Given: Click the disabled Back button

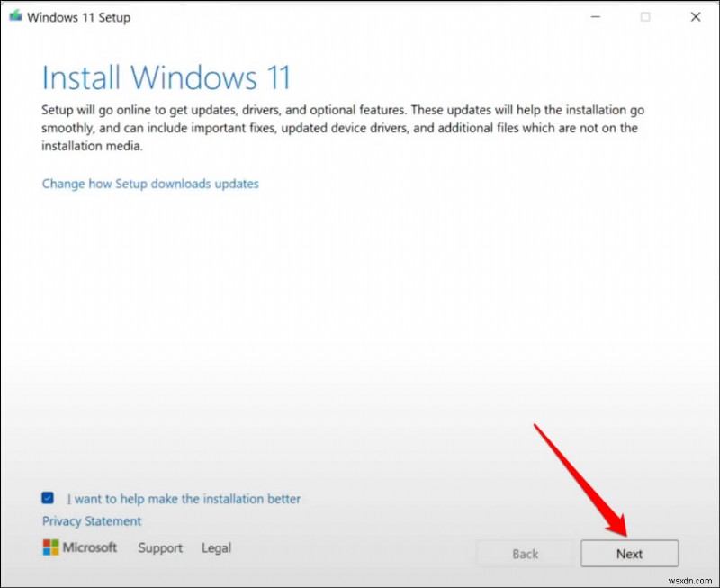Looking at the screenshot, I should point(525,553).
